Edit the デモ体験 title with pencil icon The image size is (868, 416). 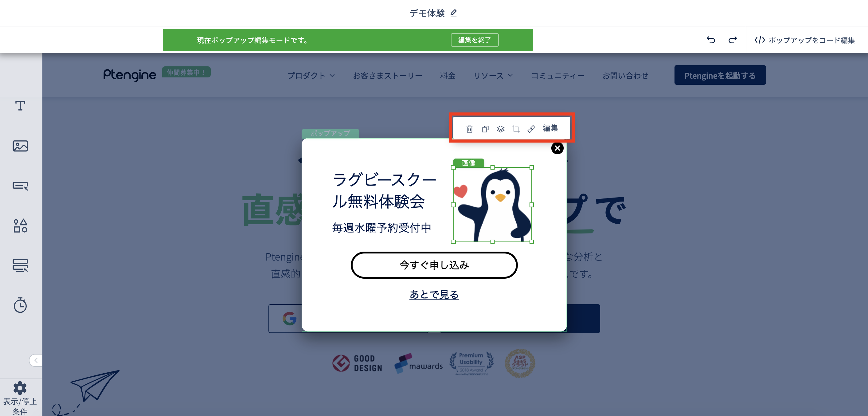point(454,13)
